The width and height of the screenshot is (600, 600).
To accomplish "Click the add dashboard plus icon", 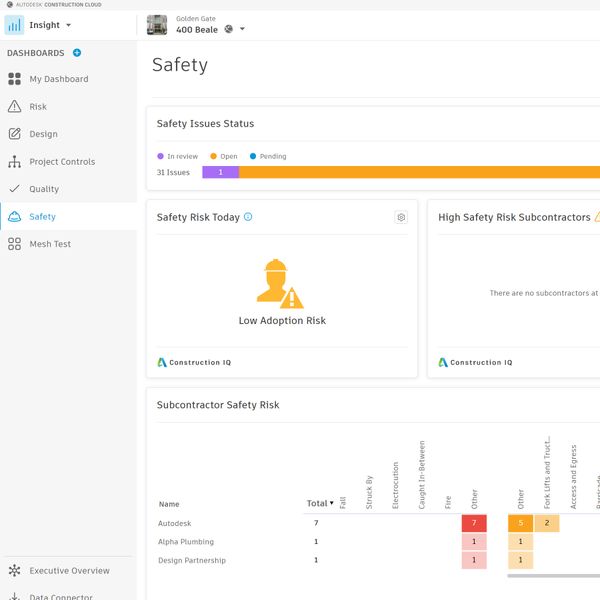I will pos(77,53).
